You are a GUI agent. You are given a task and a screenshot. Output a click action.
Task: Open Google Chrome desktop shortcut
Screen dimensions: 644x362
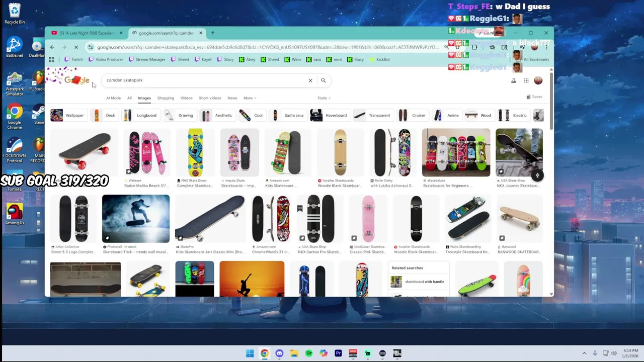tap(15, 117)
